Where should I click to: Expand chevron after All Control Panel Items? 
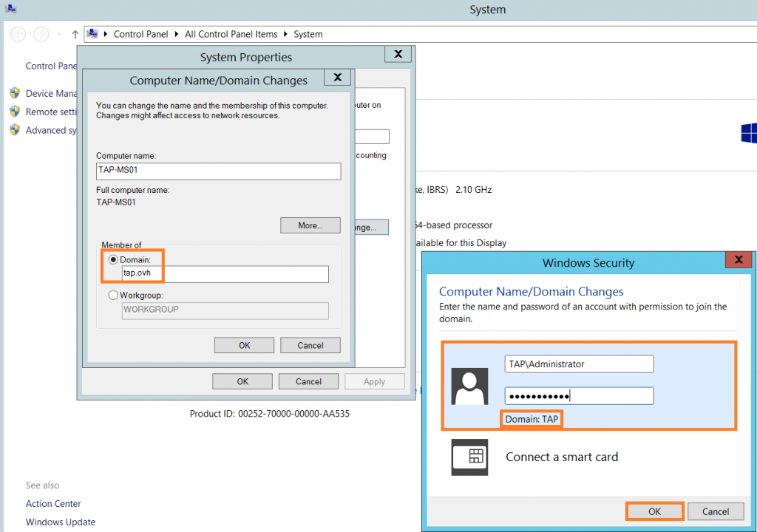(285, 34)
